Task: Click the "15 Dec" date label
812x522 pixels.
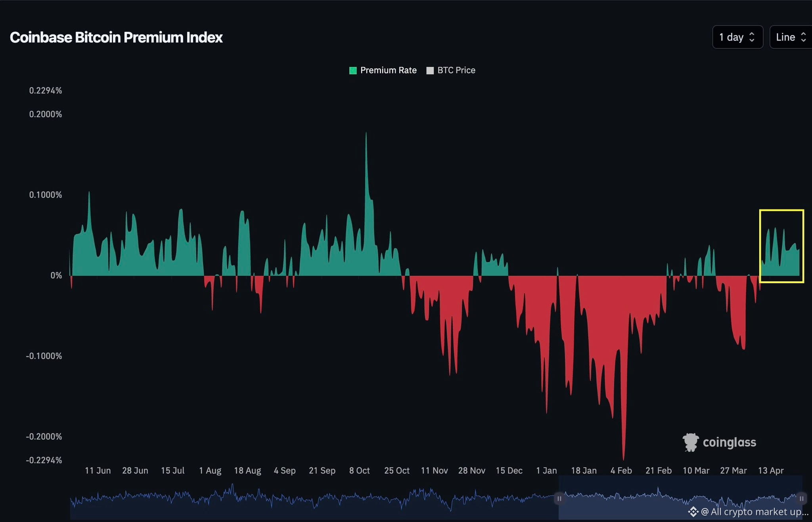Action: (x=509, y=470)
